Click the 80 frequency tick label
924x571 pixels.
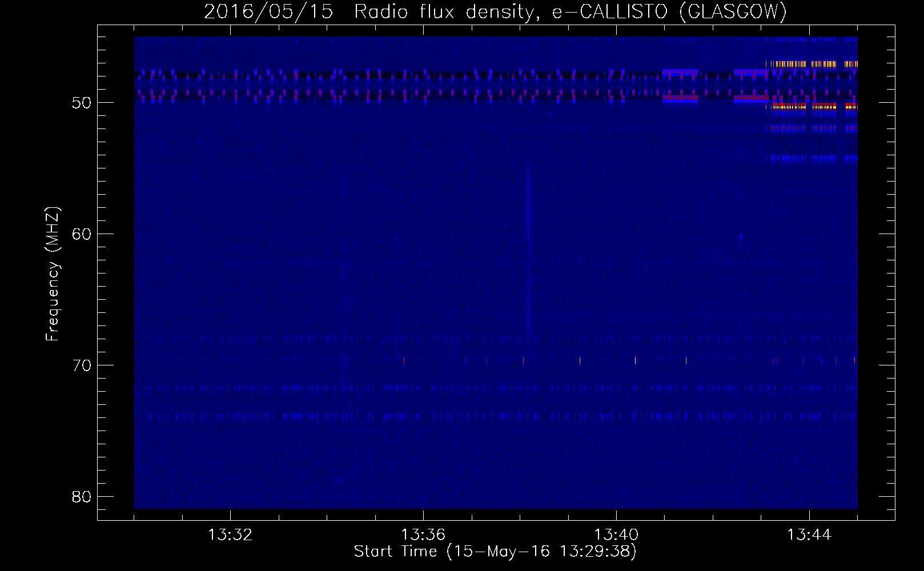(x=82, y=497)
